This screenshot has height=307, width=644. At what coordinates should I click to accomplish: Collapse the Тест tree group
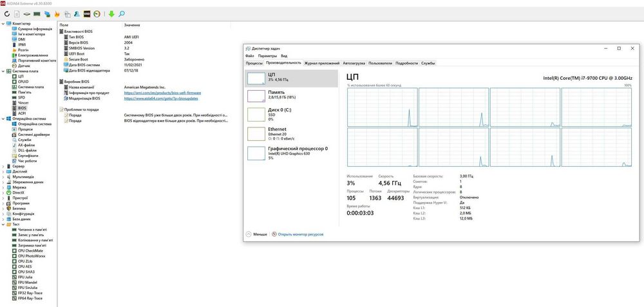[x=3, y=225]
